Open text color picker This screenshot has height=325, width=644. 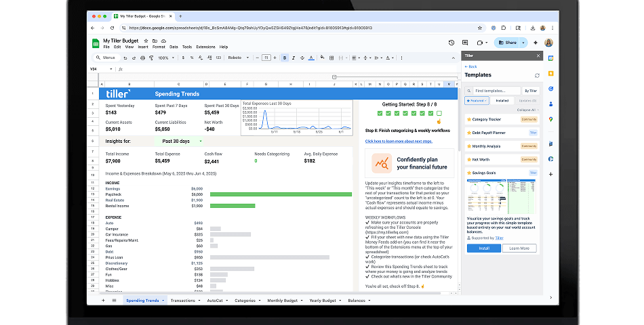pyautogui.click(x=311, y=58)
